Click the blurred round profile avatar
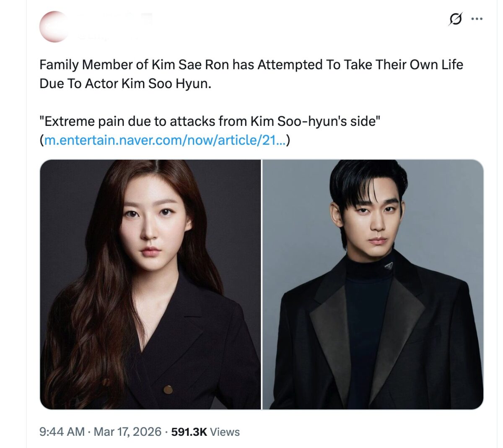The image size is (503, 448). point(54,27)
